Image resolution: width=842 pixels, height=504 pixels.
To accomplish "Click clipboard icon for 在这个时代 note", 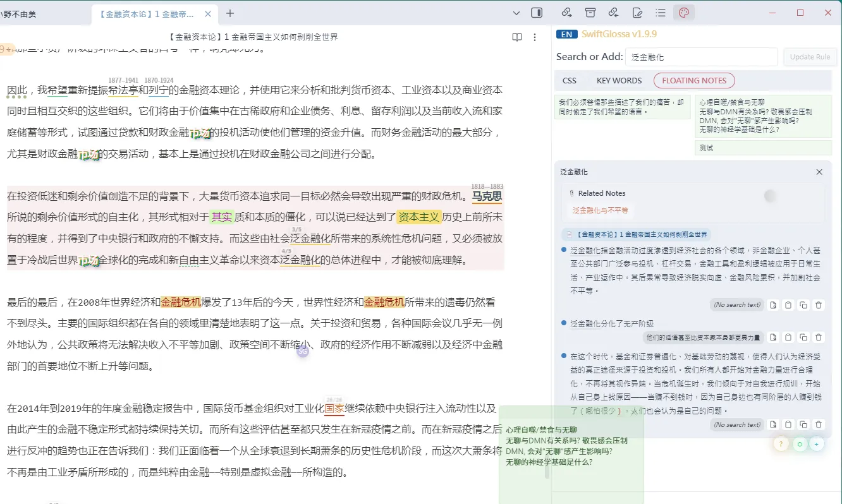I will (x=788, y=424).
